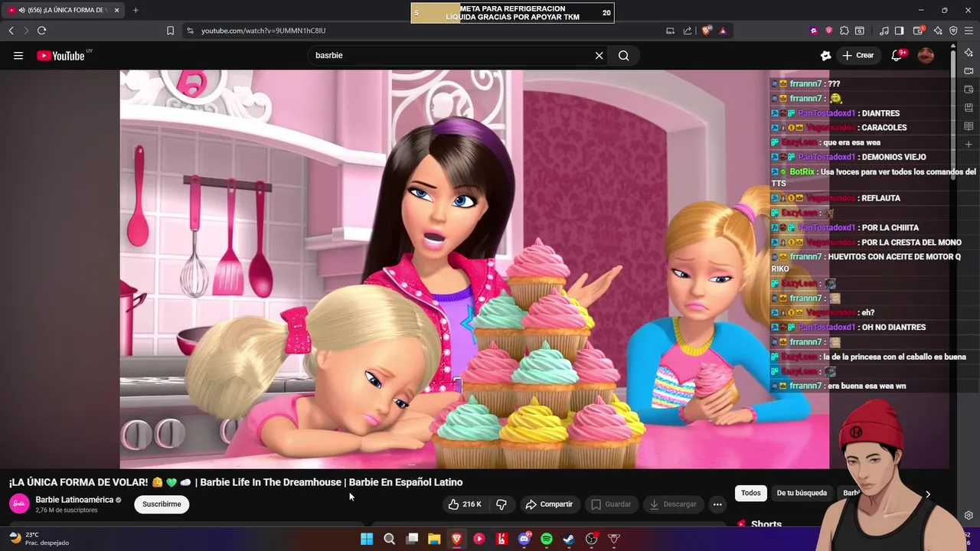Open the Windows Start menu
Screen dimensions: 980x551
tap(367, 539)
